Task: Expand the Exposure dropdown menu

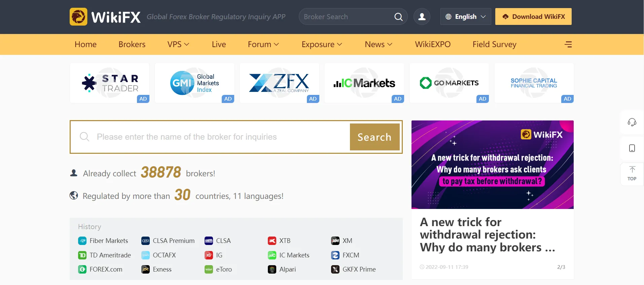Action: click(322, 44)
